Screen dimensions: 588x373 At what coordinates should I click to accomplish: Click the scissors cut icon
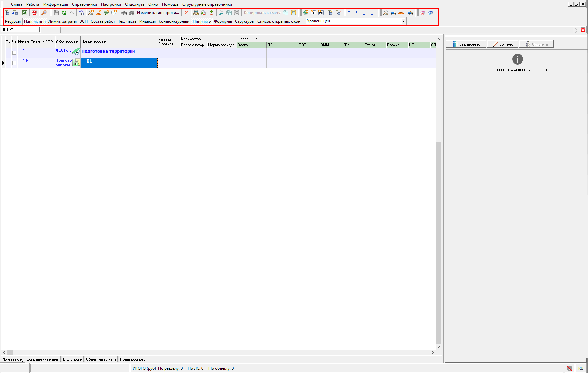[221, 13]
